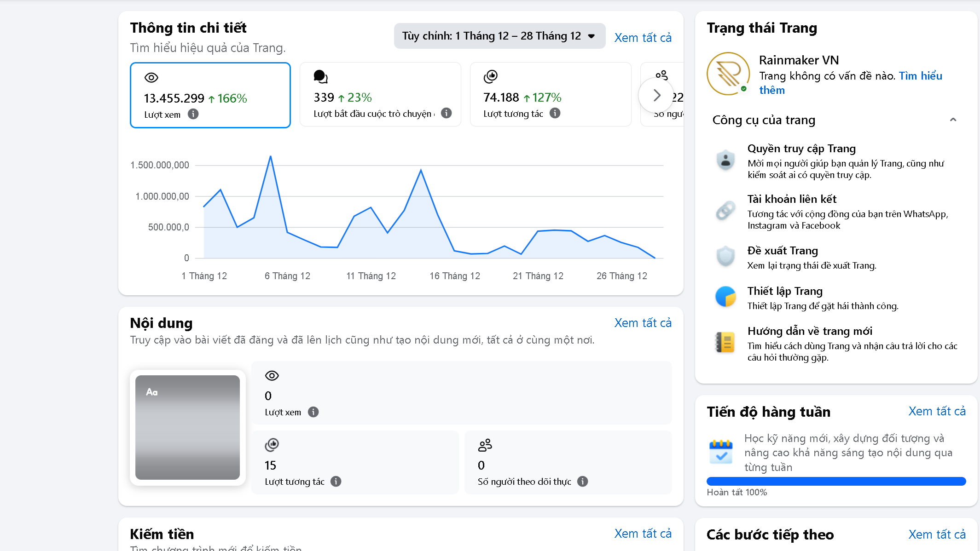Screen dimensions: 980x551
Task: Open the gray post thumbnail in Nội dung
Action: click(187, 427)
